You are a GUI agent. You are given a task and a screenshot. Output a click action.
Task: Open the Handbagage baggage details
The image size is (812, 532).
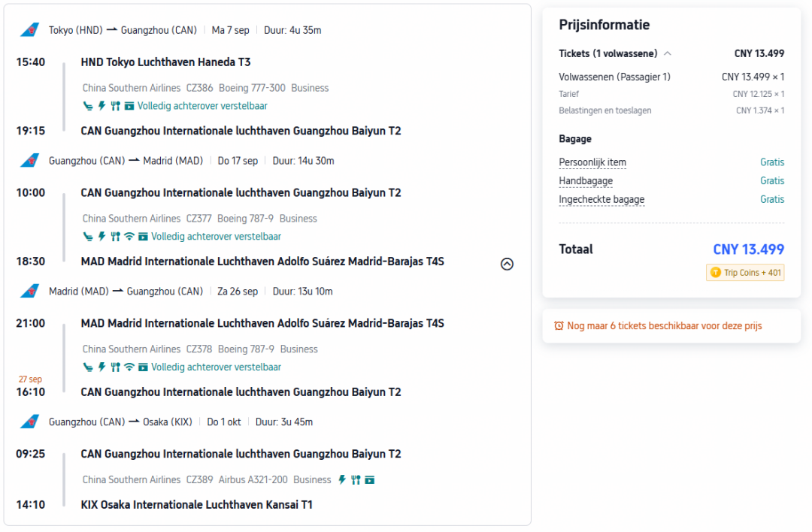coord(586,180)
